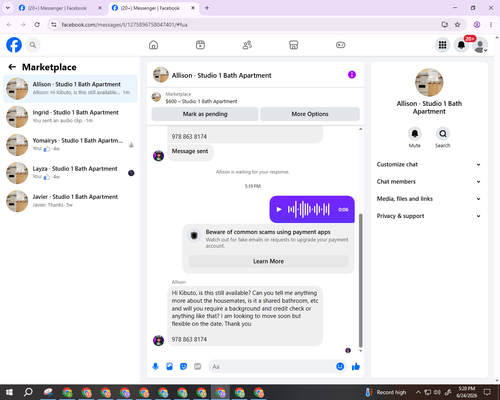Open a new browser tab
Image resolution: width=500 pixels, height=400 pixels.
(x=207, y=8)
